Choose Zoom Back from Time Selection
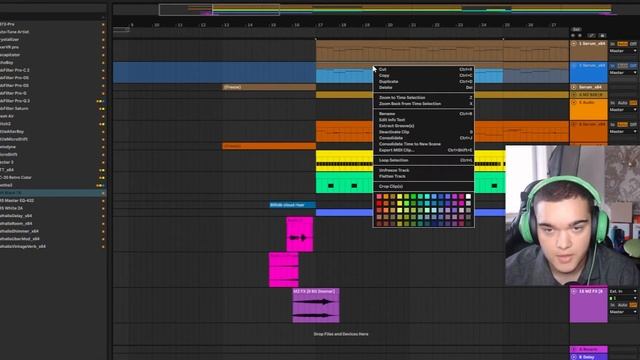This screenshot has width=640, height=360. coord(424,104)
